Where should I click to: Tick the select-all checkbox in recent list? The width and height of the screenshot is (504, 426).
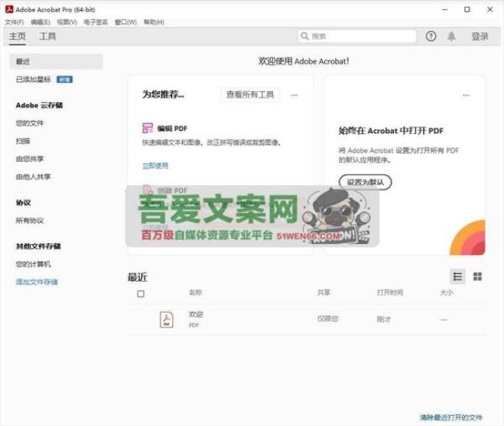click(x=140, y=294)
